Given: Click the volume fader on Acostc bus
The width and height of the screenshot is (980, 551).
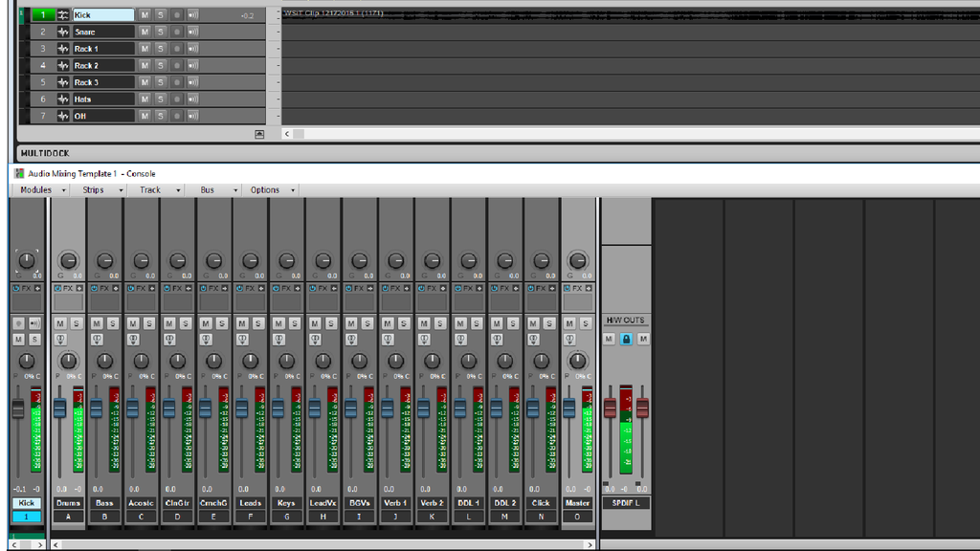Looking at the screenshot, I should point(132,408).
